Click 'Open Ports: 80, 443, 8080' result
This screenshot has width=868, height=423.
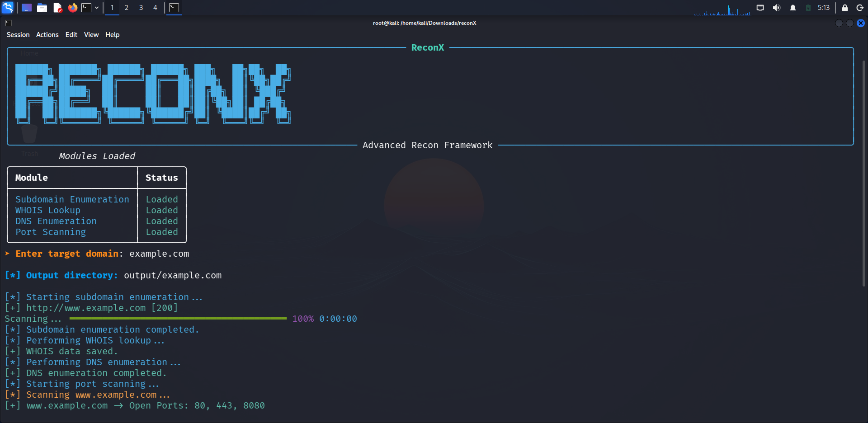pos(197,405)
